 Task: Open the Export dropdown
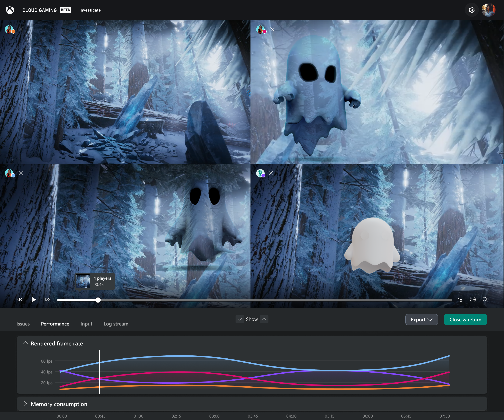pyautogui.click(x=421, y=319)
